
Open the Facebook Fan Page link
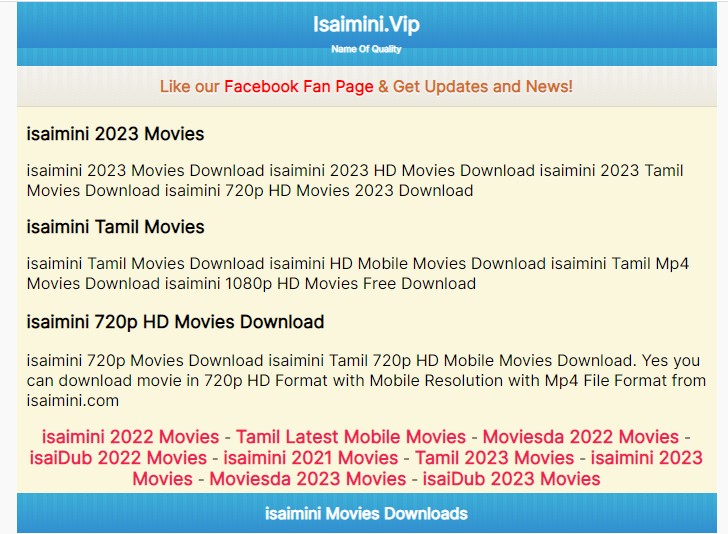point(299,86)
